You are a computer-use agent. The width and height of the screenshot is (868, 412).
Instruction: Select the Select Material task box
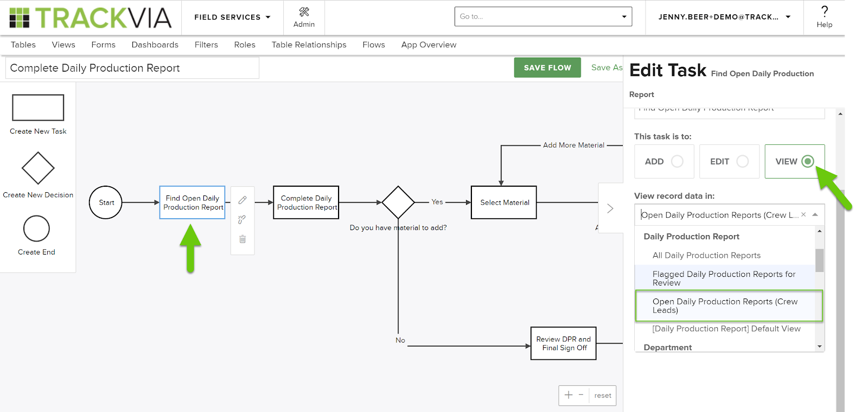504,202
